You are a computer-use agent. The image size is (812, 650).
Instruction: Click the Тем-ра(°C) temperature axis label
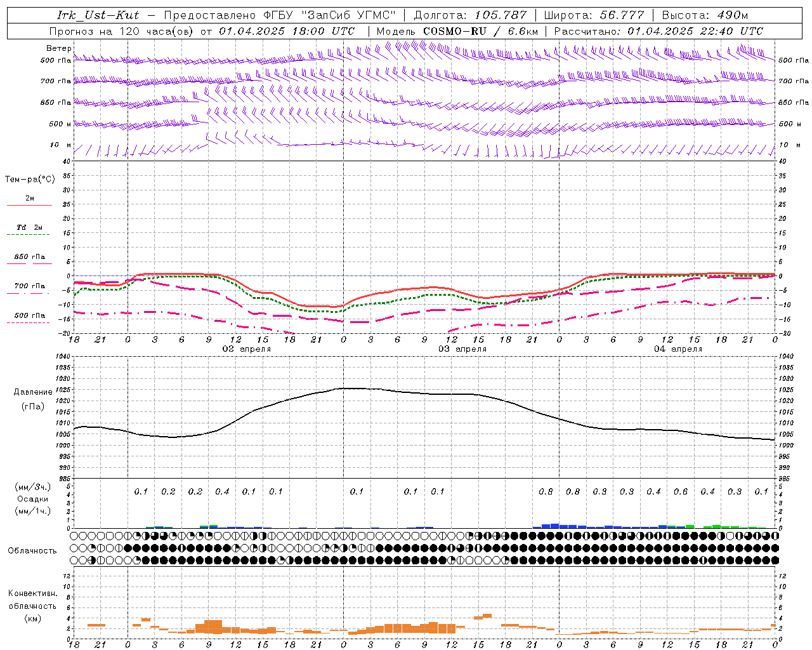30,180
